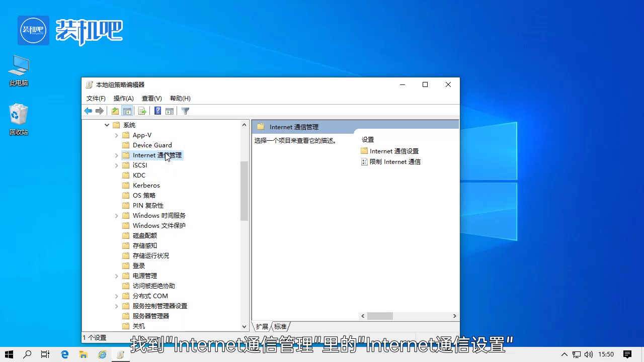The image size is (644, 362).
Task: Click the Forward navigation arrow
Action: tap(100, 111)
